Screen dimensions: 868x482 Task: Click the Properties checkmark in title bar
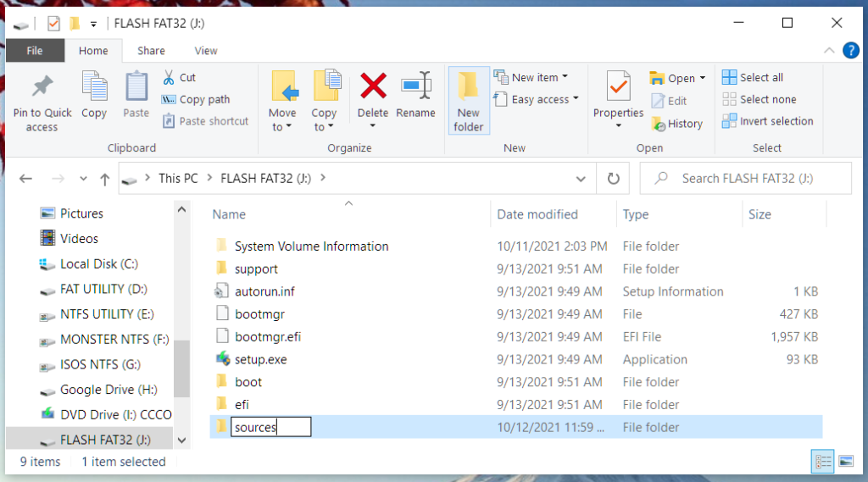pos(53,24)
